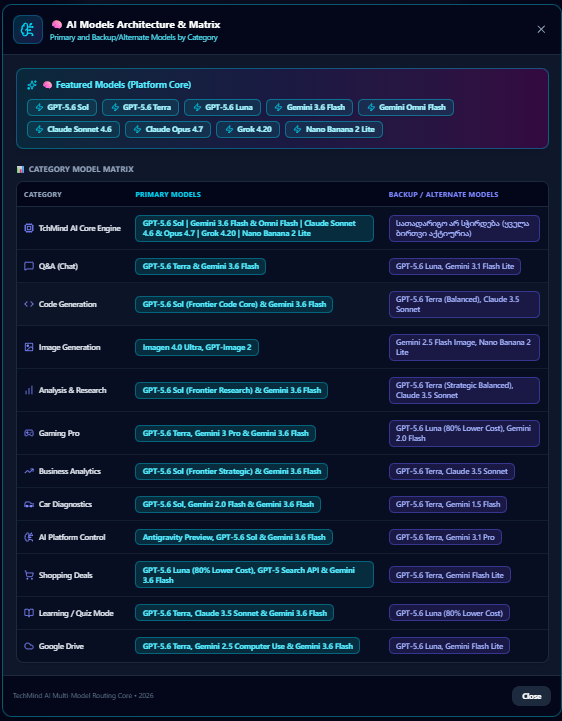Image resolution: width=562 pixels, height=721 pixels.
Task: Click the sparkles icon beside Featured Models
Action: (32, 85)
